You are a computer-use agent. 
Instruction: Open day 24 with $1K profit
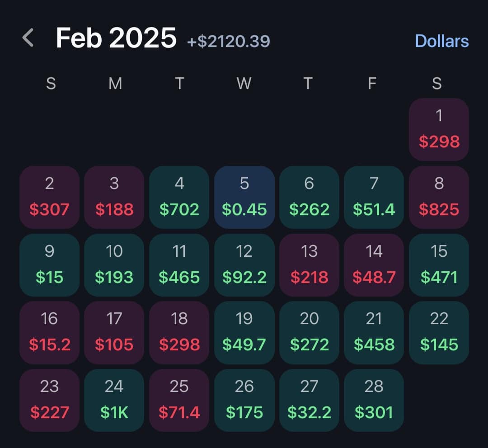coord(114,400)
